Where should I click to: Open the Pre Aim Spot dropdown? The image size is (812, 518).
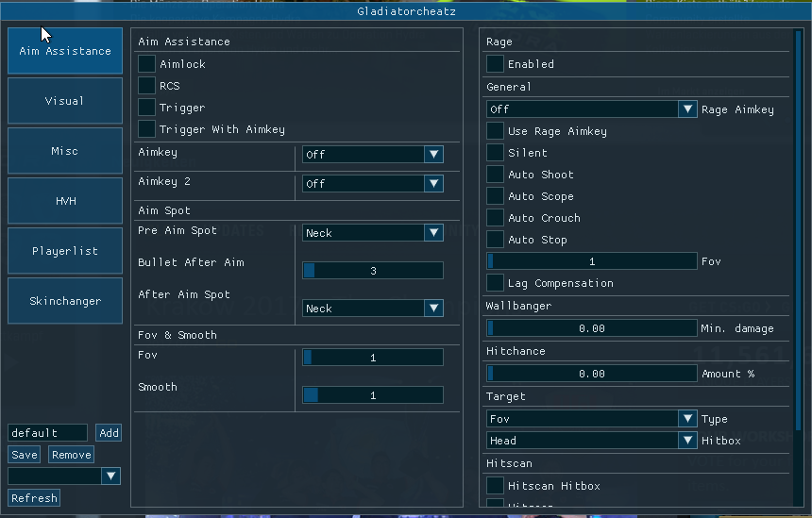372,233
